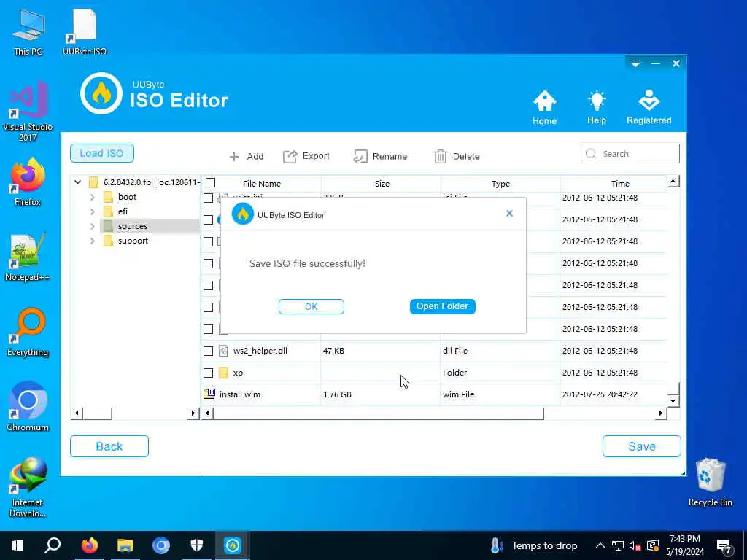Open Internet Download Manager desktop icon
Screen dimensions: 747x560
[28, 487]
